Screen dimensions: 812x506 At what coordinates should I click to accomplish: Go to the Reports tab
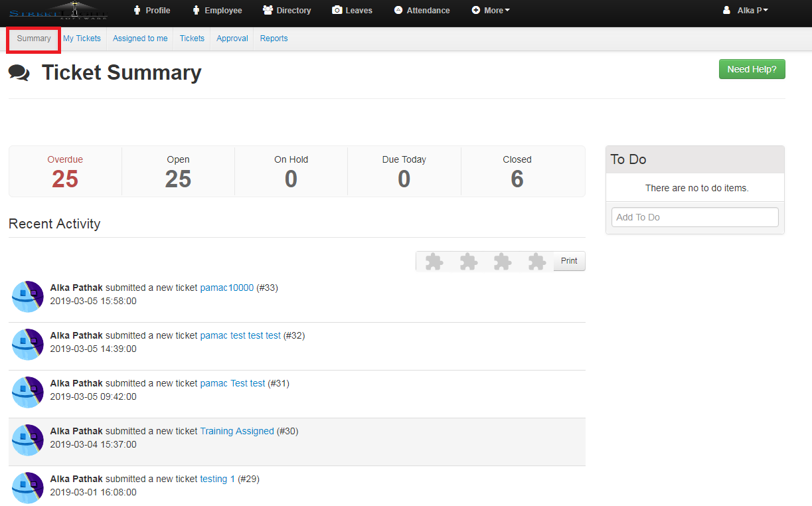click(x=274, y=39)
